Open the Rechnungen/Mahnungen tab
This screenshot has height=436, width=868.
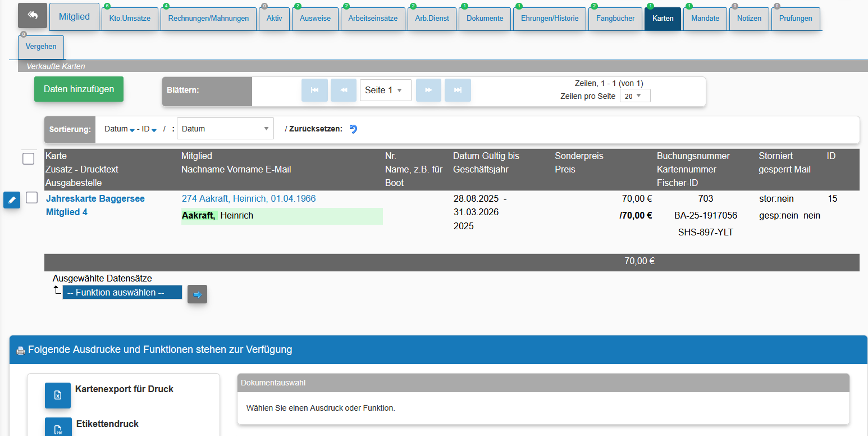click(x=208, y=19)
